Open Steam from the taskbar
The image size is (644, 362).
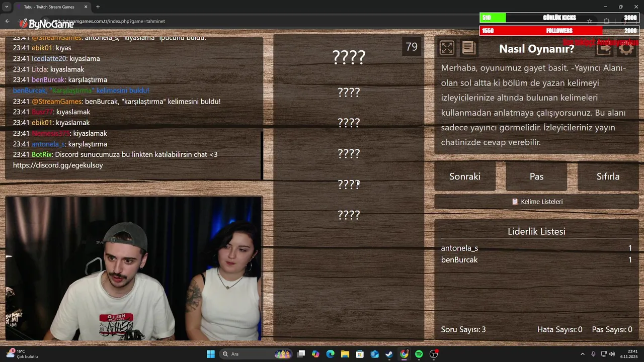click(389, 354)
